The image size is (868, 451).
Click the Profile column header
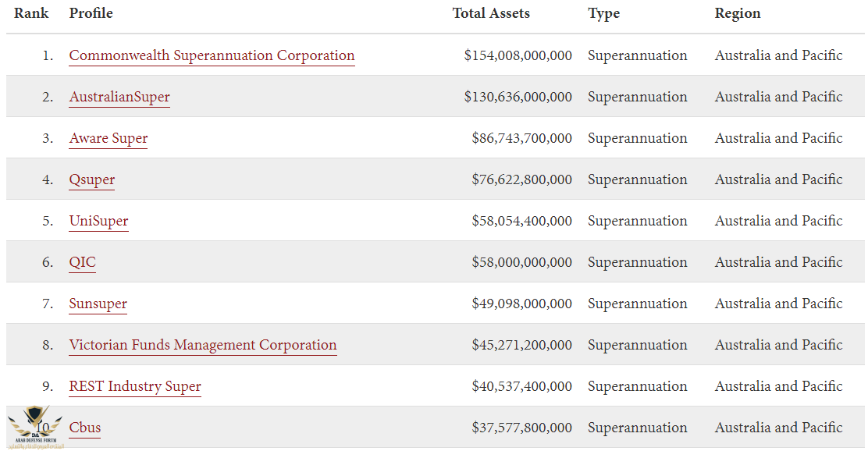[x=91, y=13]
